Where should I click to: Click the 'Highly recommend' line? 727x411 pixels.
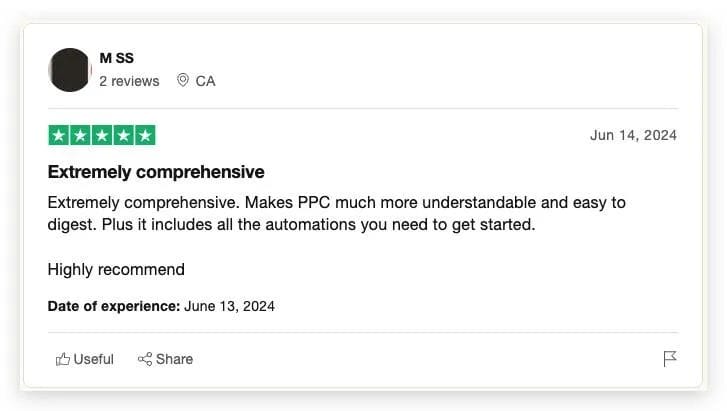tap(116, 269)
